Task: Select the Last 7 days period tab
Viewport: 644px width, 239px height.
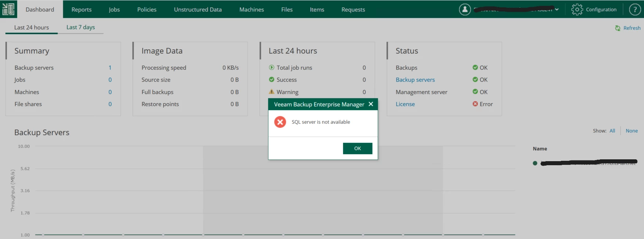Action: tap(80, 27)
